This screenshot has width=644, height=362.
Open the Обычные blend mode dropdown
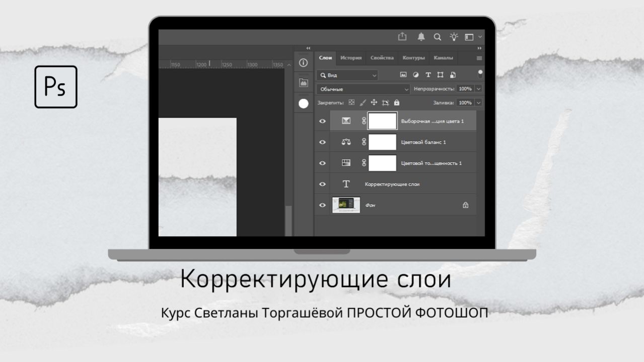tap(364, 89)
